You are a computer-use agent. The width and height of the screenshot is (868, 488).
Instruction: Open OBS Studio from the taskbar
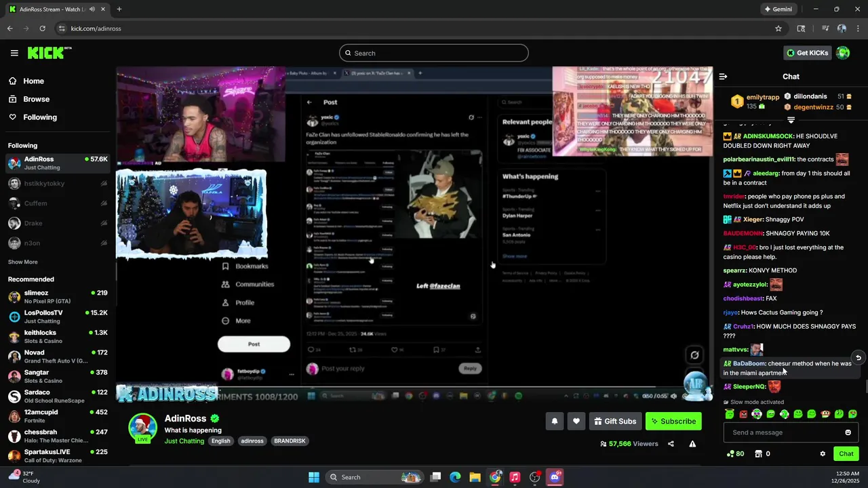tap(535, 477)
